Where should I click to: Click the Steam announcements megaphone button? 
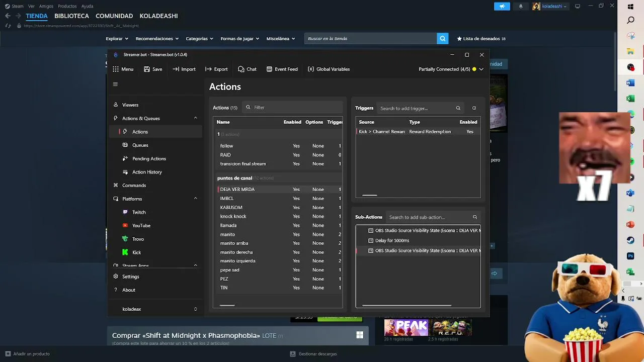pyautogui.click(x=502, y=7)
